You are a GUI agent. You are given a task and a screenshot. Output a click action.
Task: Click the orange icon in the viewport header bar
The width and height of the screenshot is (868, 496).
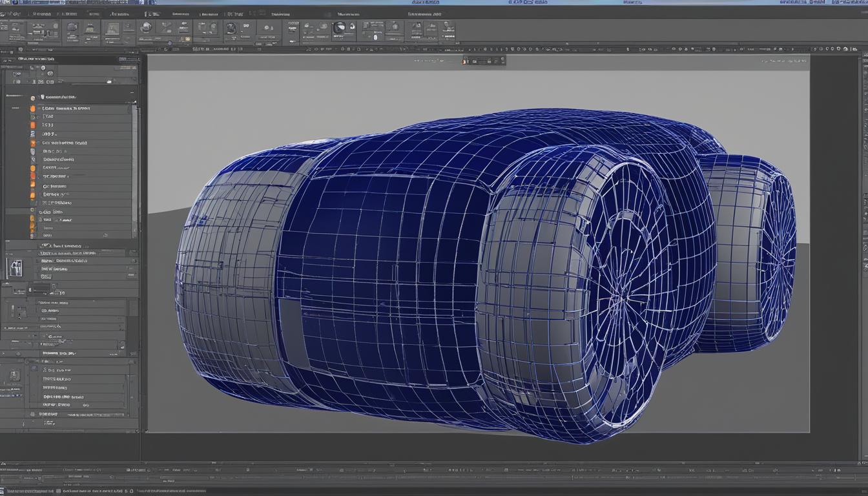464,61
